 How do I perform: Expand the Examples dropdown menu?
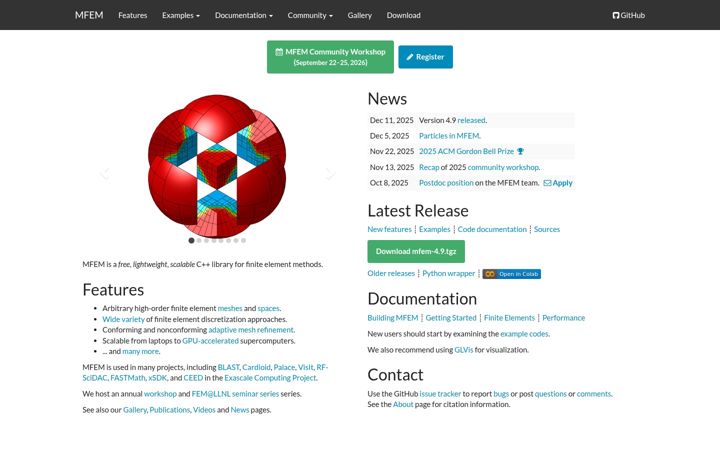(181, 15)
